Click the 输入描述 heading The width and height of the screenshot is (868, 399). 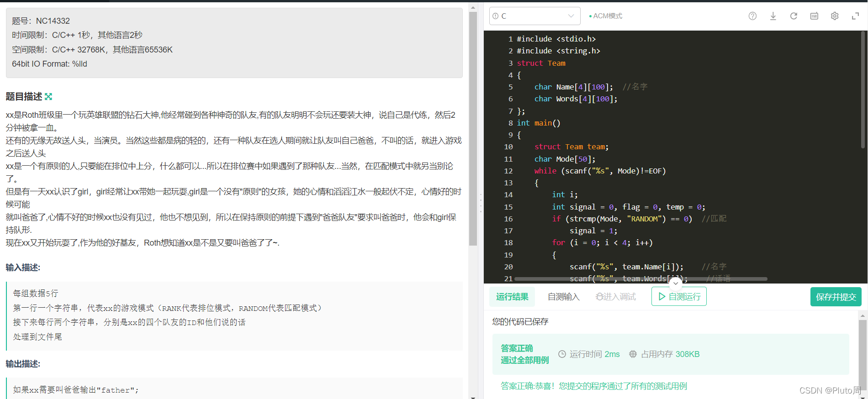tap(23, 268)
